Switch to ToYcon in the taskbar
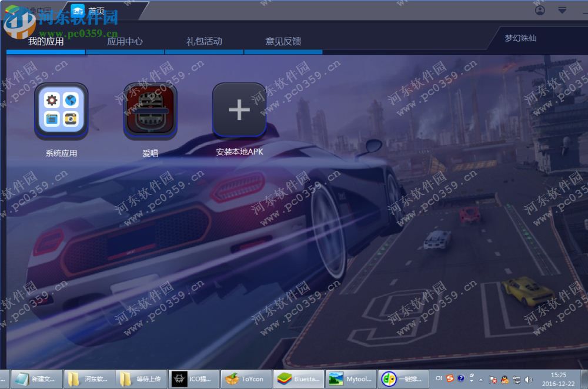 point(246,379)
